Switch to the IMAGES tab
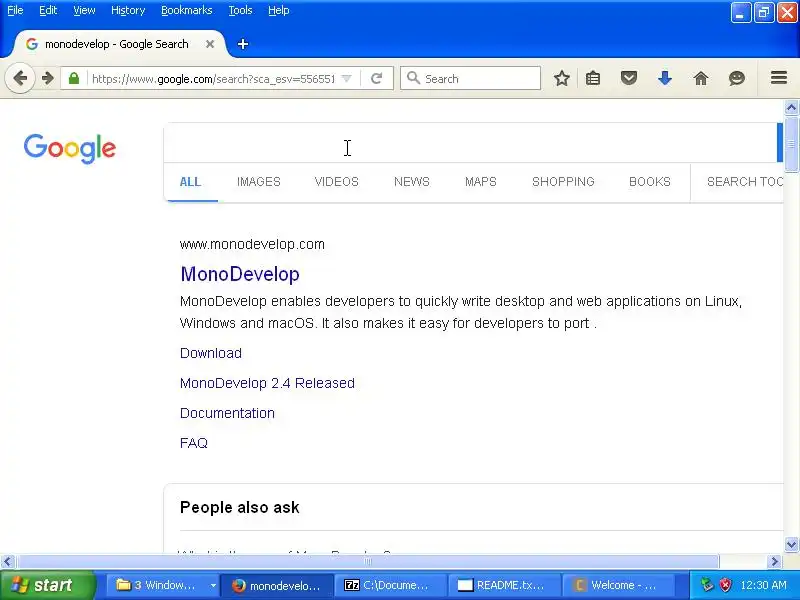800x600 pixels. pyautogui.click(x=259, y=182)
